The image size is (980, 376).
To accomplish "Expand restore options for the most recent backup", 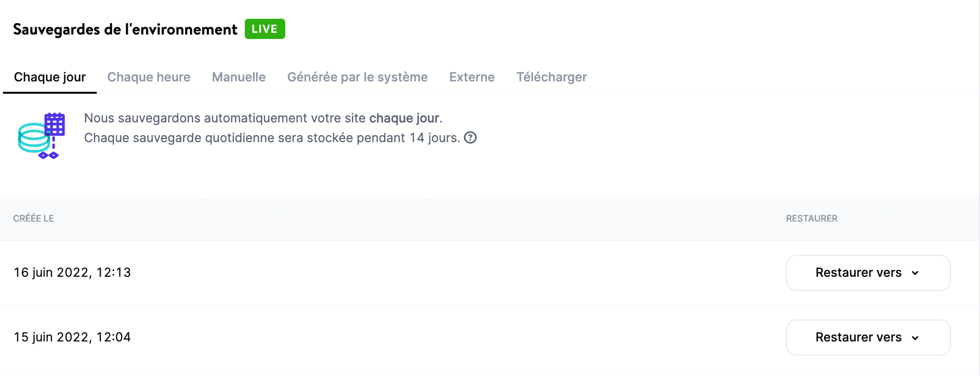I will tap(867, 273).
